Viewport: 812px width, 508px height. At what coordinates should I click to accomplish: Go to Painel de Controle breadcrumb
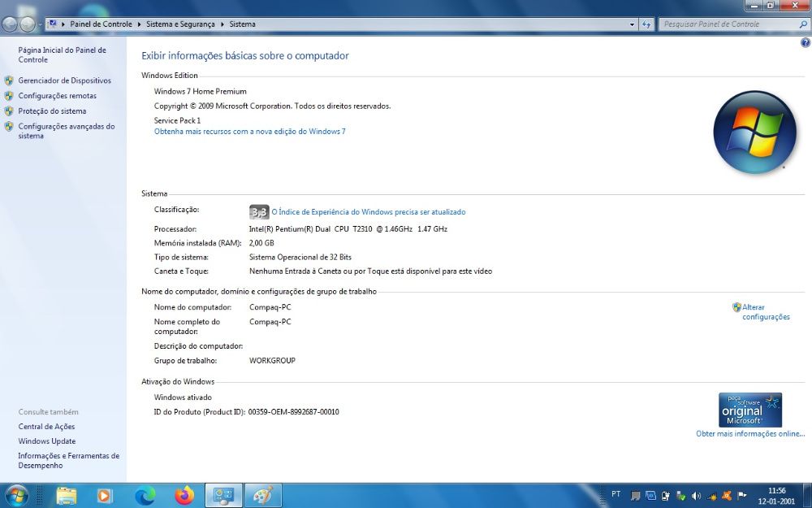[x=101, y=24]
